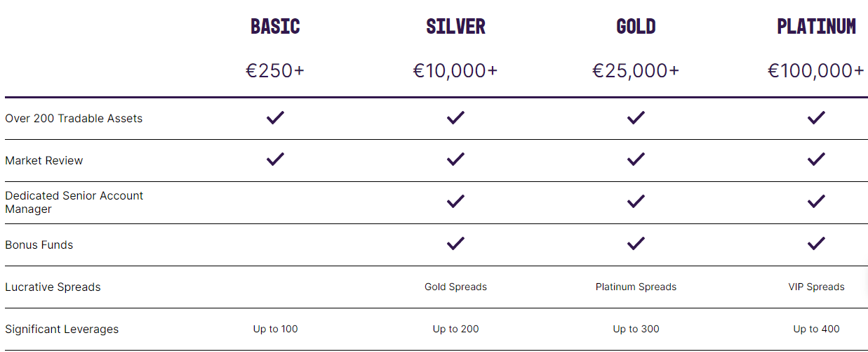
Task: Select the PLATINUM plan heading
Action: tap(816, 27)
